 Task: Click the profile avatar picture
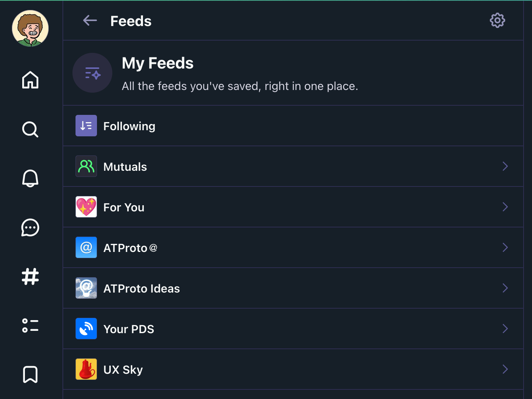click(30, 28)
